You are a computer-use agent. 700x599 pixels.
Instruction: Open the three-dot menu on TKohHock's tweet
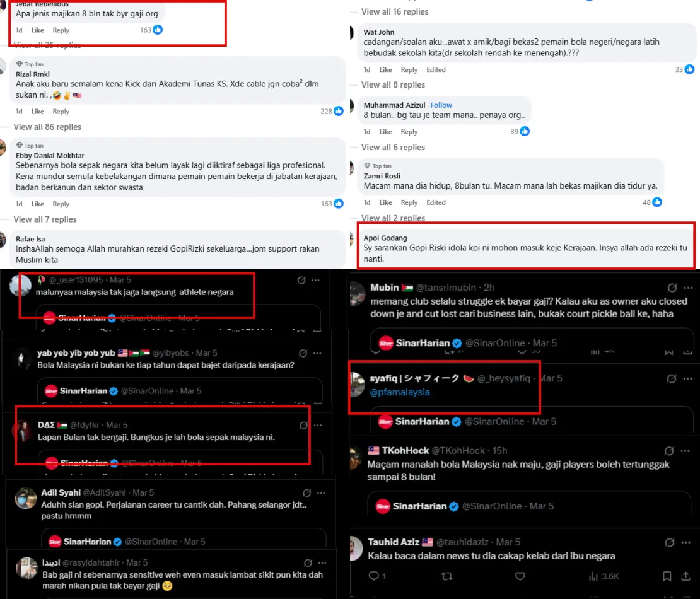(685, 451)
